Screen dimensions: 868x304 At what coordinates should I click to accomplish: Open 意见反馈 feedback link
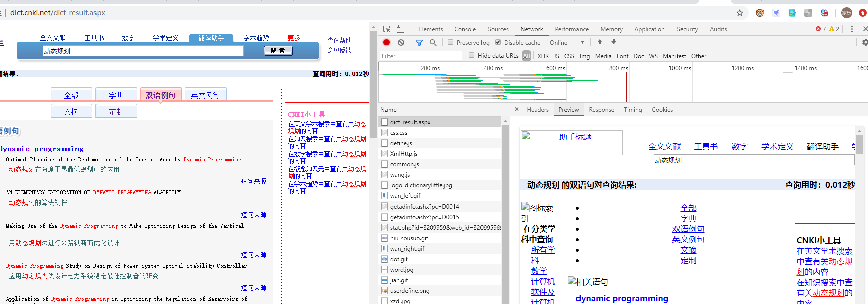pyautogui.click(x=340, y=50)
